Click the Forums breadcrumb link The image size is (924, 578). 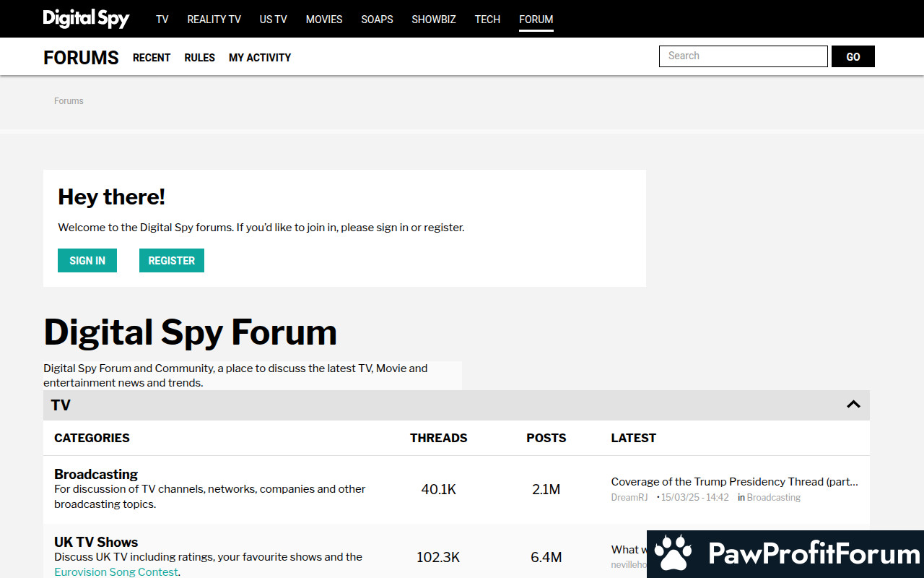tap(69, 101)
